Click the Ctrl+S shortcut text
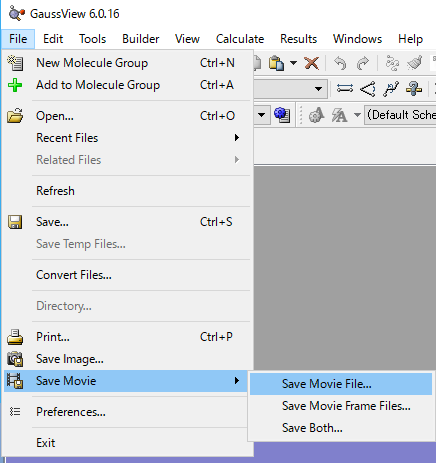The image size is (436, 463). pos(216,222)
